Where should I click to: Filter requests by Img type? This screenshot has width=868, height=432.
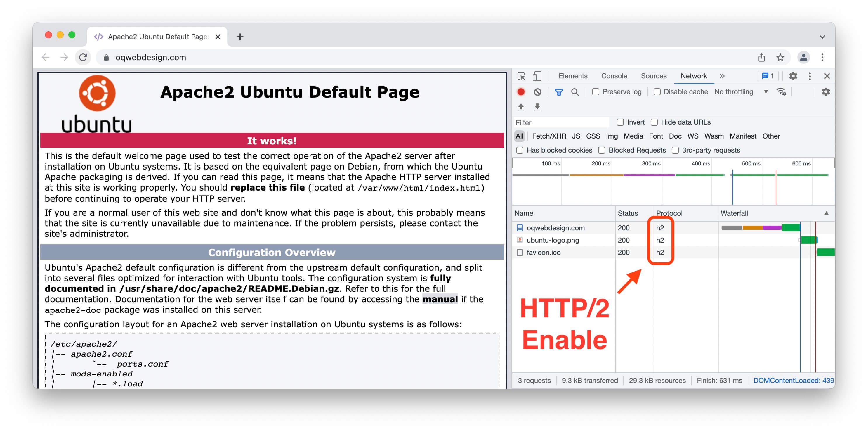[x=612, y=136]
